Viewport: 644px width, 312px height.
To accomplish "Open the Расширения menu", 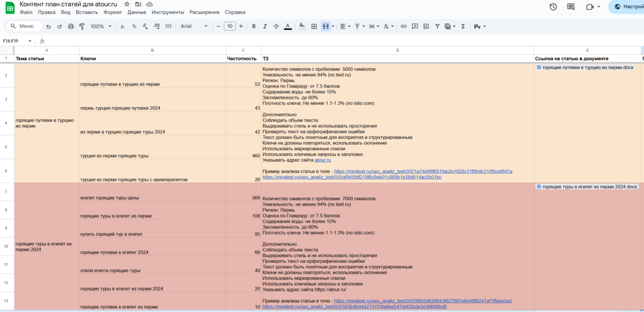I will click(x=204, y=12).
